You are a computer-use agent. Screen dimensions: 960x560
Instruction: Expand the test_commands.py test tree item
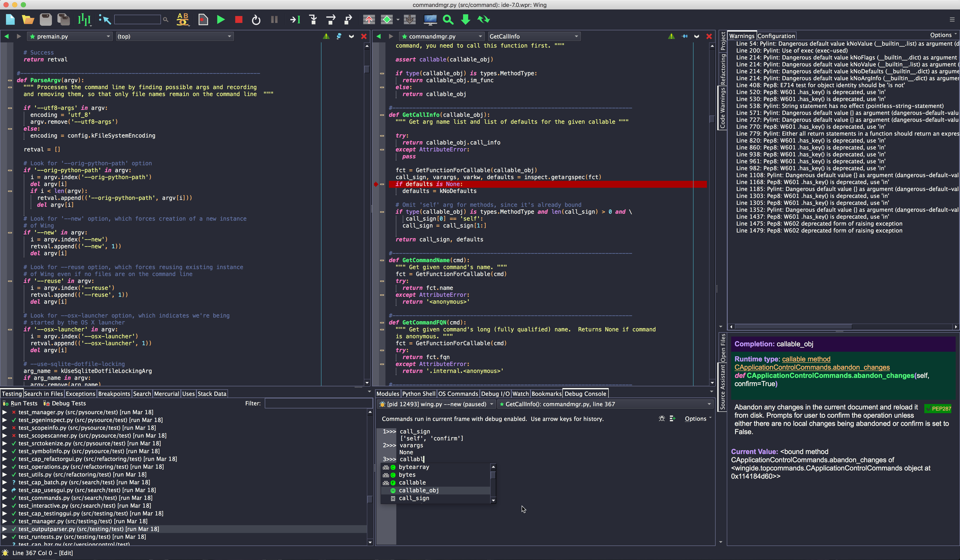5,498
